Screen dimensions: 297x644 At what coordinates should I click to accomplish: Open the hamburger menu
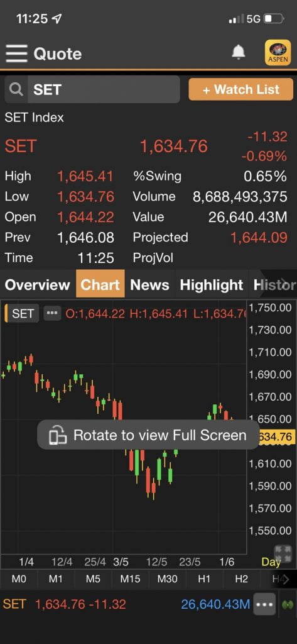pos(16,54)
